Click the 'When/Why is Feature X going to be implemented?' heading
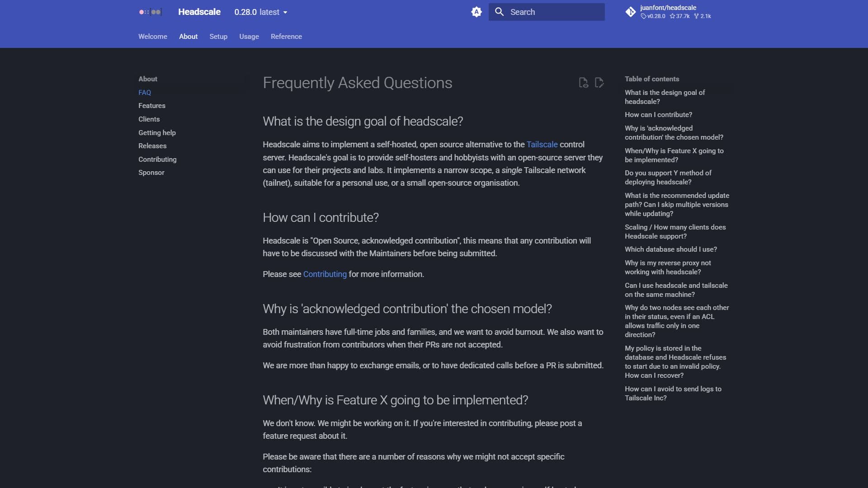The height and width of the screenshot is (488, 868). tap(395, 400)
